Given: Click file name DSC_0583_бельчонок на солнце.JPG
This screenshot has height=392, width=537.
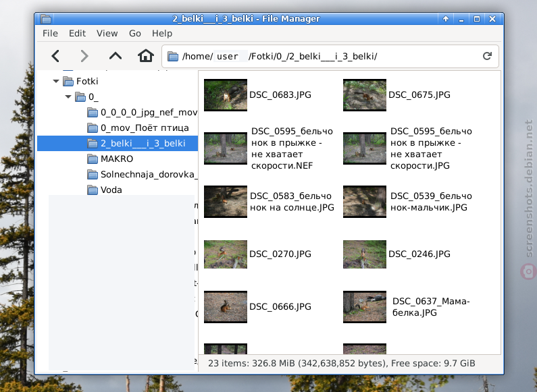Looking at the screenshot, I should [292, 202].
